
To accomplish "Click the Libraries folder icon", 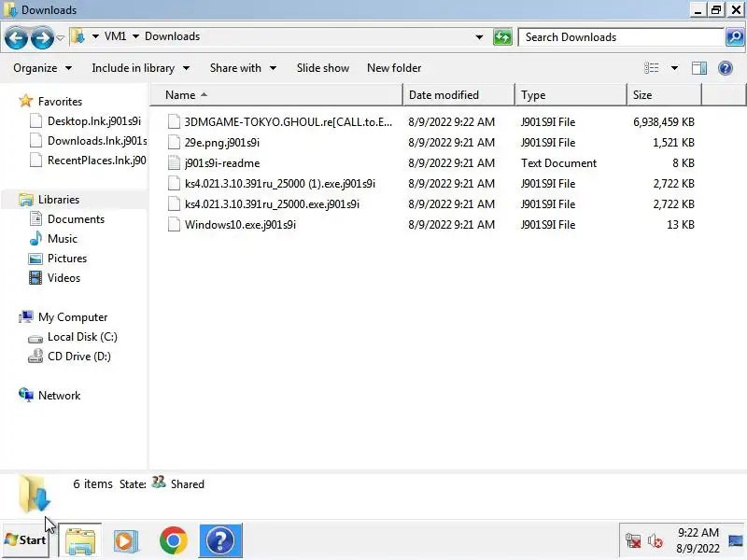I will [26, 200].
